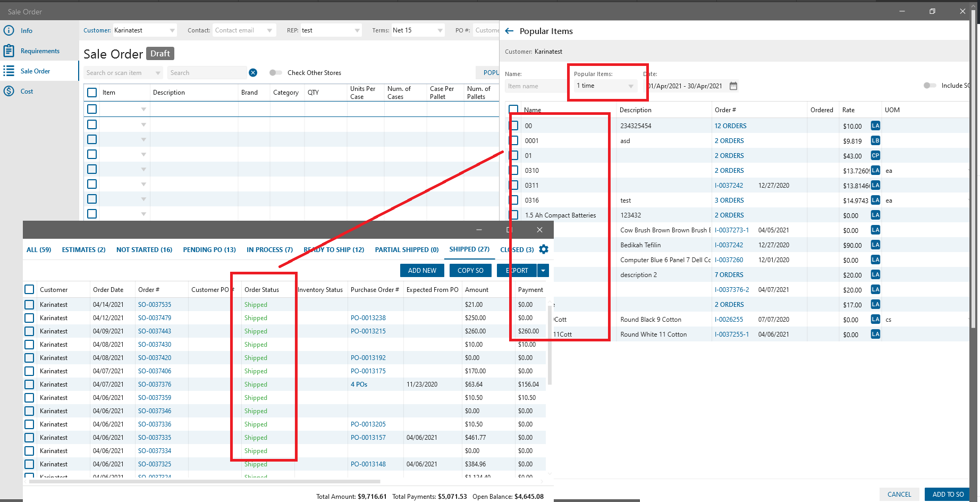
Task: Check the box for popular item 0316
Action: [513, 200]
